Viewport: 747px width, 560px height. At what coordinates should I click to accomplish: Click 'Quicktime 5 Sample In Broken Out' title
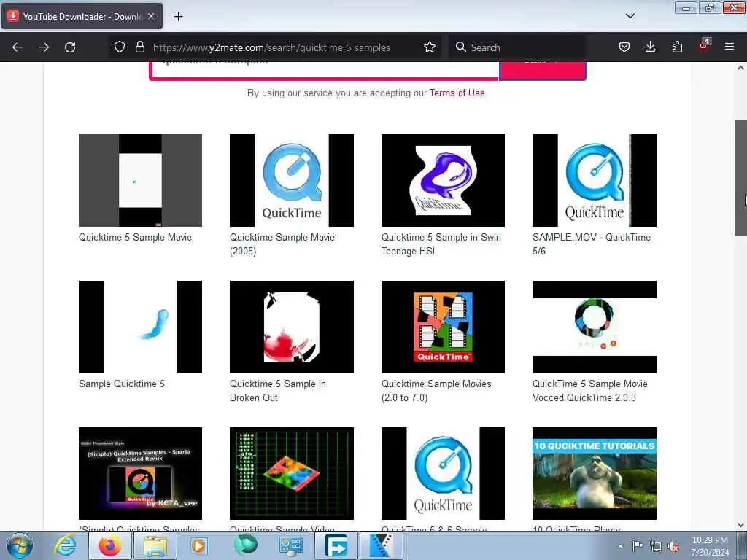[278, 391]
